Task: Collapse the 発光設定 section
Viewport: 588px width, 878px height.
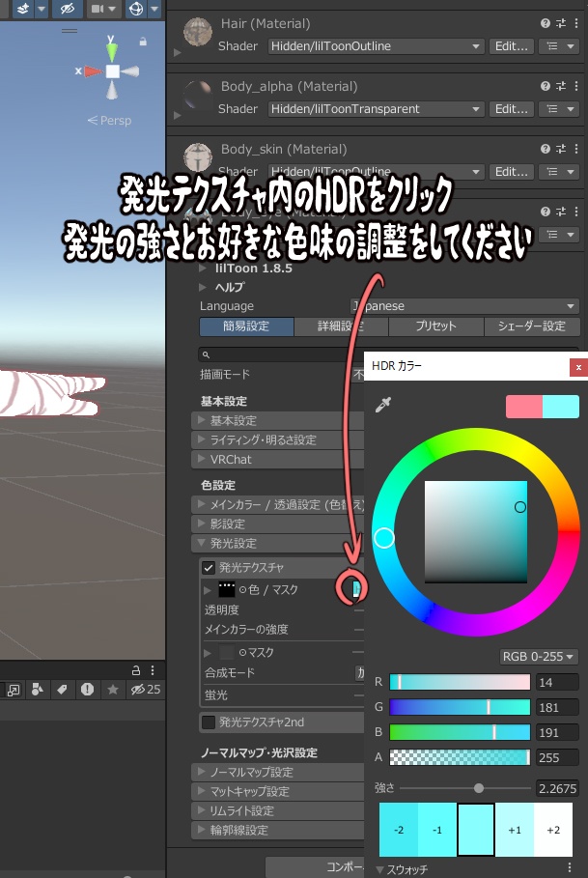Action: [x=278, y=543]
